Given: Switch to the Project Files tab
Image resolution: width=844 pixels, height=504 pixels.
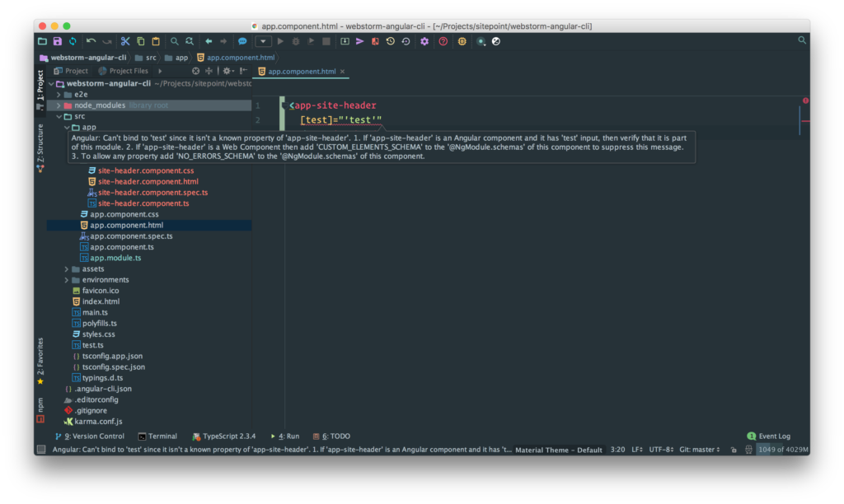Looking at the screenshot, I should point(128,71).
